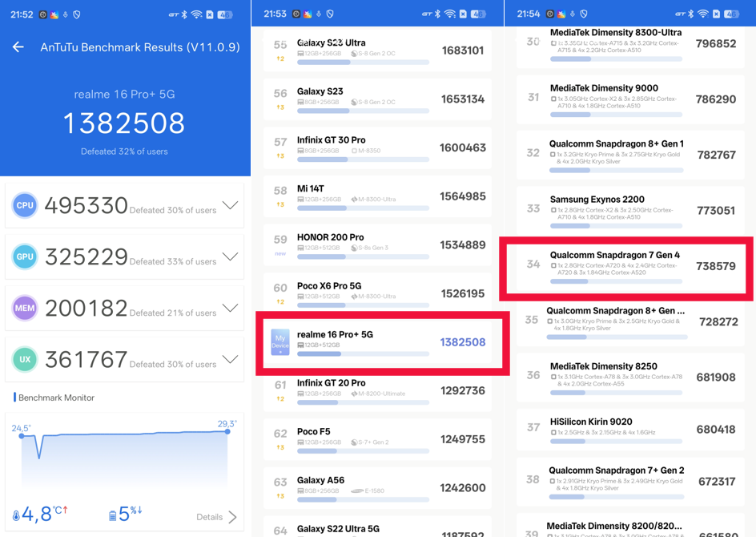Tap score bar under Snapdragon 7 Gen 4
The width and height of the screenshot is (756, 537).
616,281
